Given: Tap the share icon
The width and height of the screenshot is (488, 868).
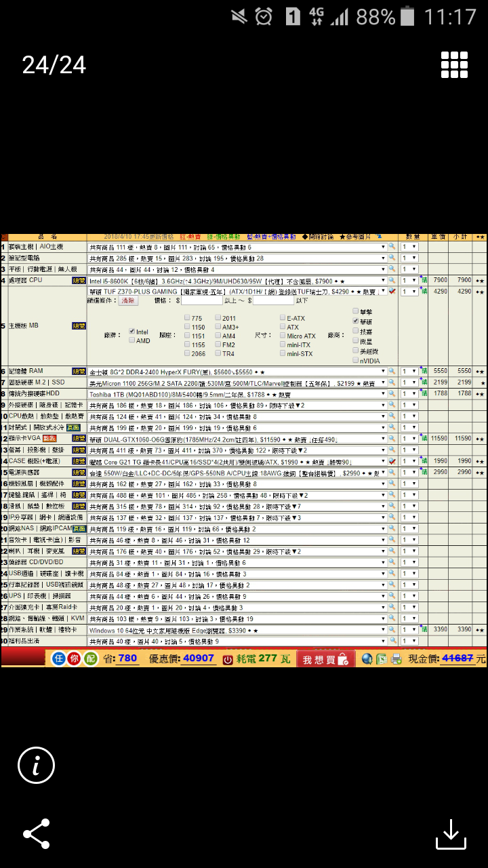Looking at the screenshot, I should pos(36,833).
